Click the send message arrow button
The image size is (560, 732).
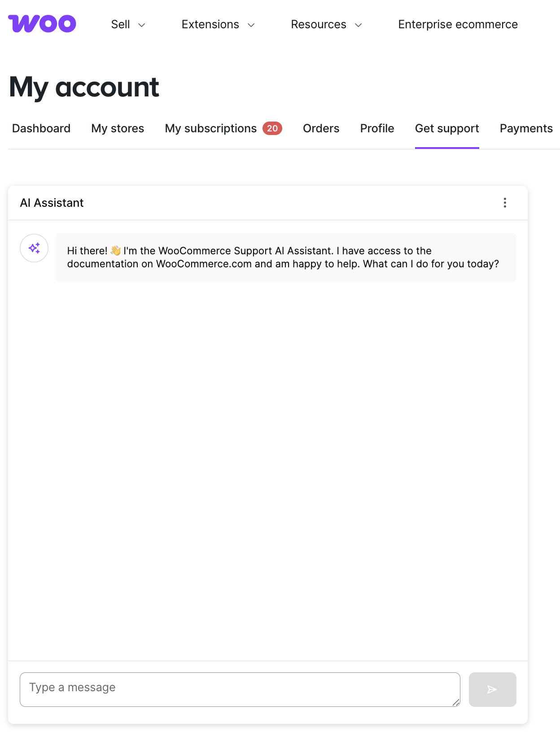pos(492,689)
